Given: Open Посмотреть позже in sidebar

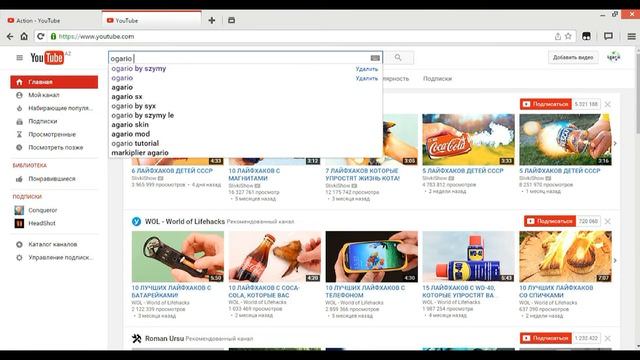Looking at the screenshot, I should 56,147.
